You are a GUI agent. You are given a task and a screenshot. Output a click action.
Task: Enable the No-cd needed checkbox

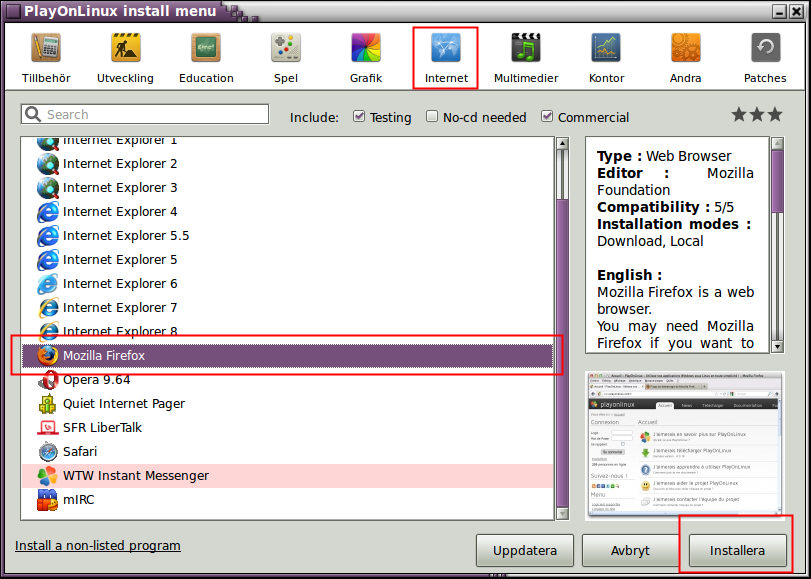432,116
